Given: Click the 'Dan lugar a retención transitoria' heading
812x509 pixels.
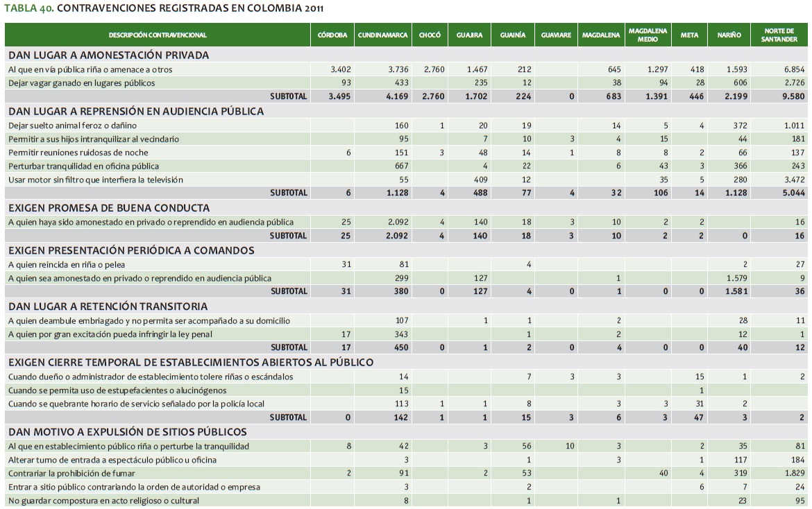Looking at the screenshot, I should click(108, 306).
